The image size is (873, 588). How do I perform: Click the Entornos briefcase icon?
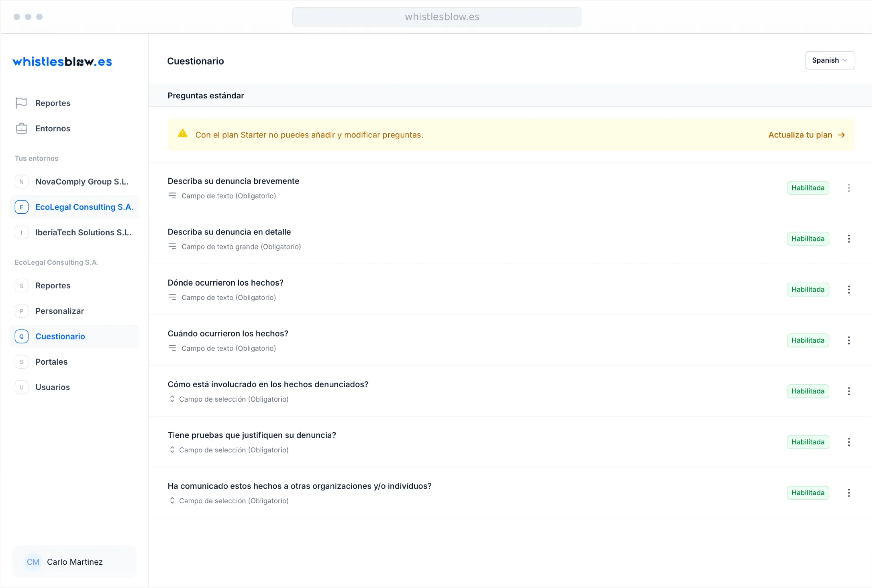[21, 129]
